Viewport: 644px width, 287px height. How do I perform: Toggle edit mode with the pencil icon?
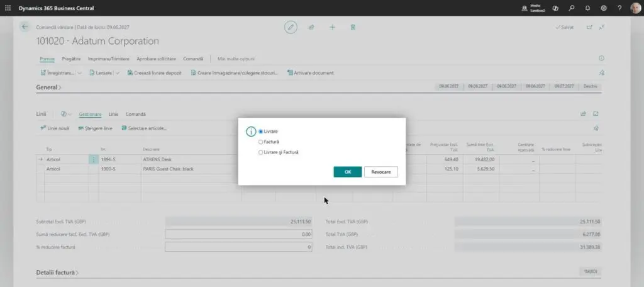(291, 27)
